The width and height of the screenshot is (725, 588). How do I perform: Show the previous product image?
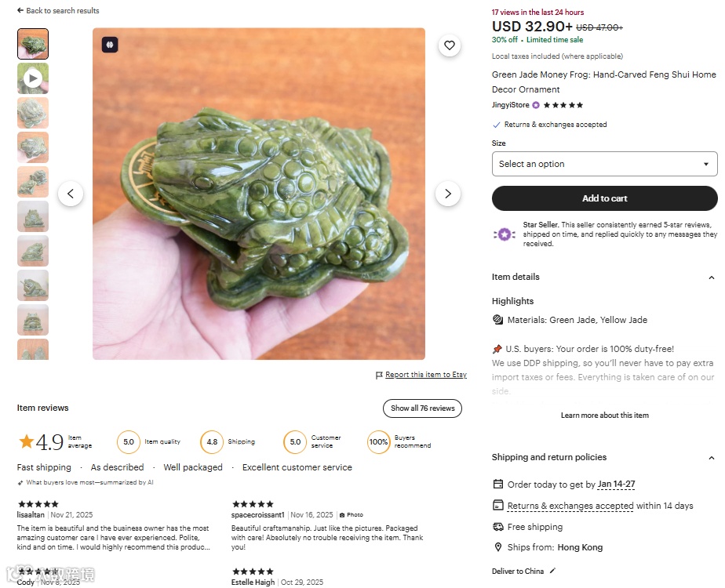pyautogui.click(x=71, y=194)
